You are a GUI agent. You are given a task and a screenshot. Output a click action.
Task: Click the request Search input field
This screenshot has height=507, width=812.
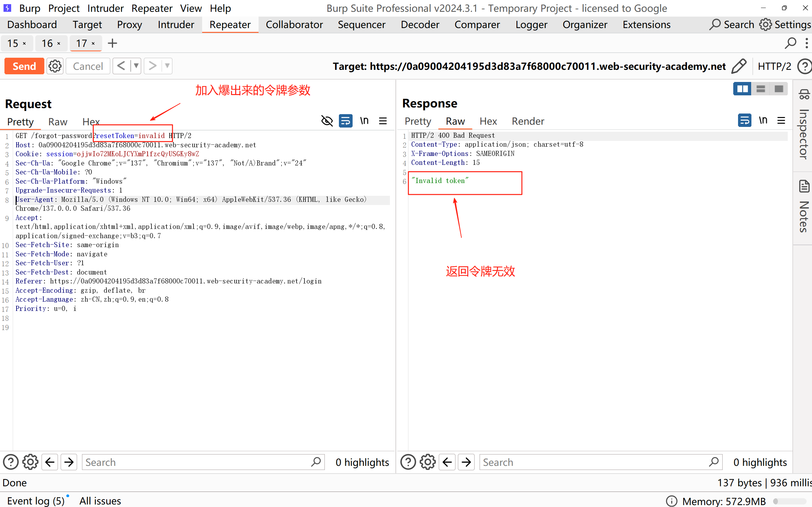198,462
